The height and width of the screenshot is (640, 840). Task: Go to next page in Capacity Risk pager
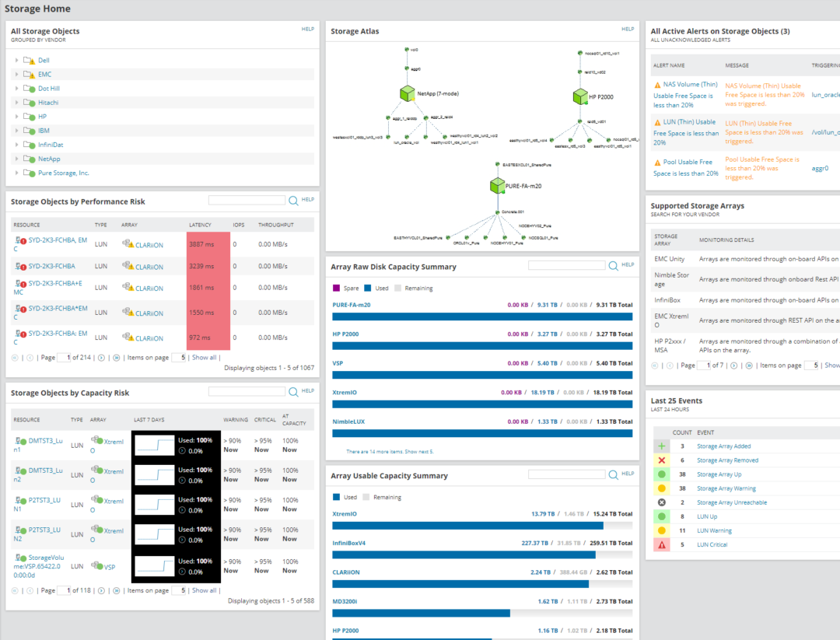tap(101, 591)
